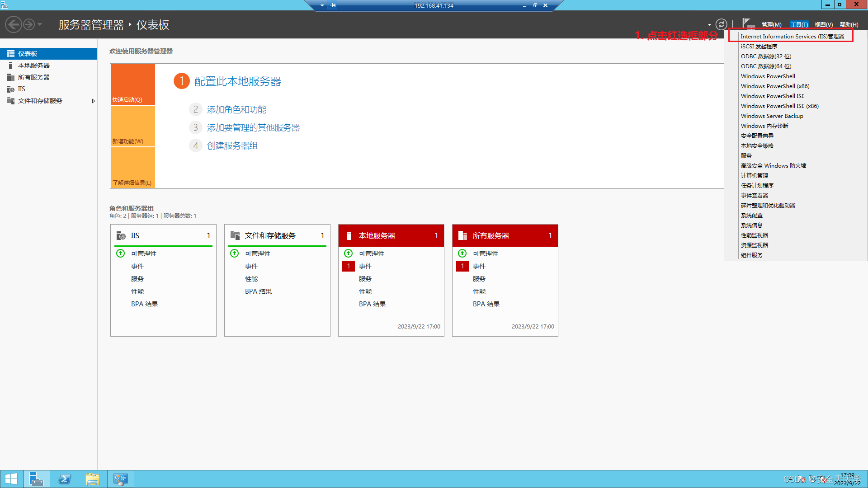The height and width of the screenshot is (488, 868).
Task: Open 碎片整理和优化驱动器 entry
Action: tap(768, 206)
